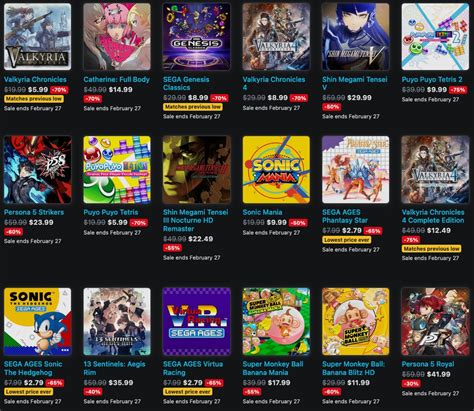474x411 pixels.
Task: Open Valkyria Chronicles 4 Complete Edition title link
Action: [x=433, y=216]
